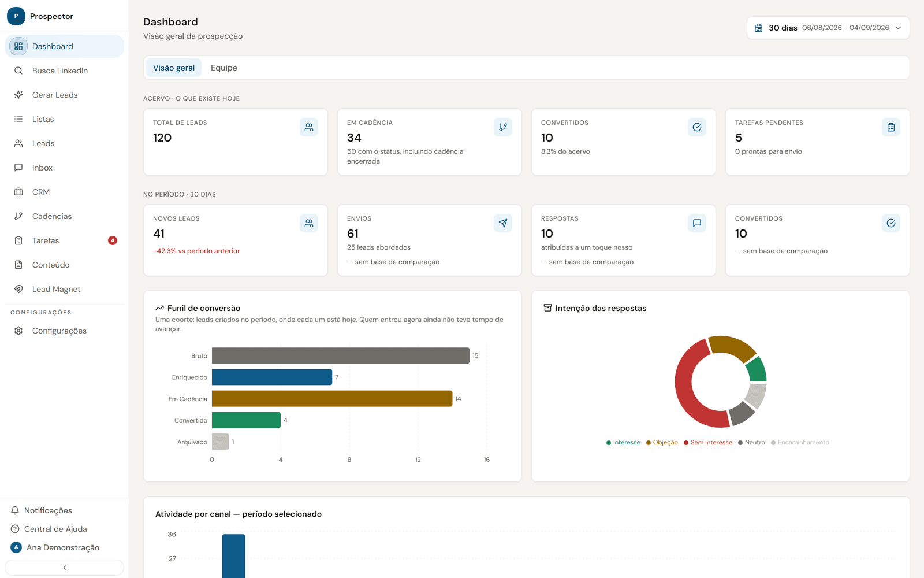Click the '0 prontas para envio' text
This screenshot has width=924, height=578.
768,151
